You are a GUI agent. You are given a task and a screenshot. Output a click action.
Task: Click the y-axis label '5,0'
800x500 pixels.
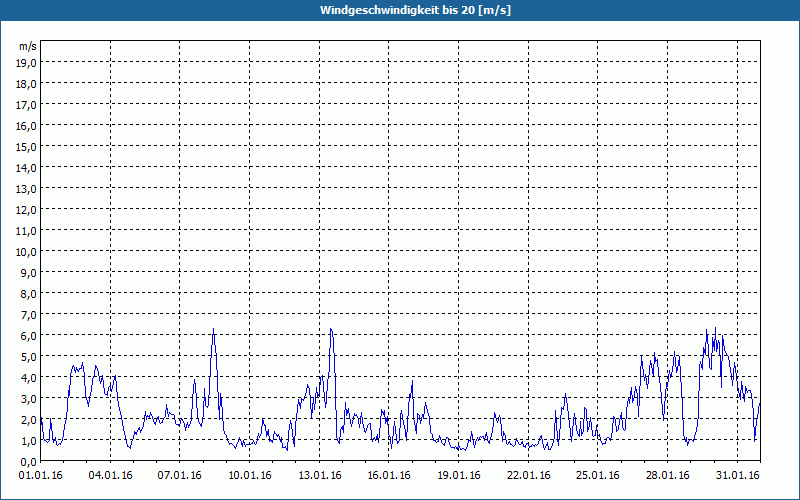pos(29,357)
